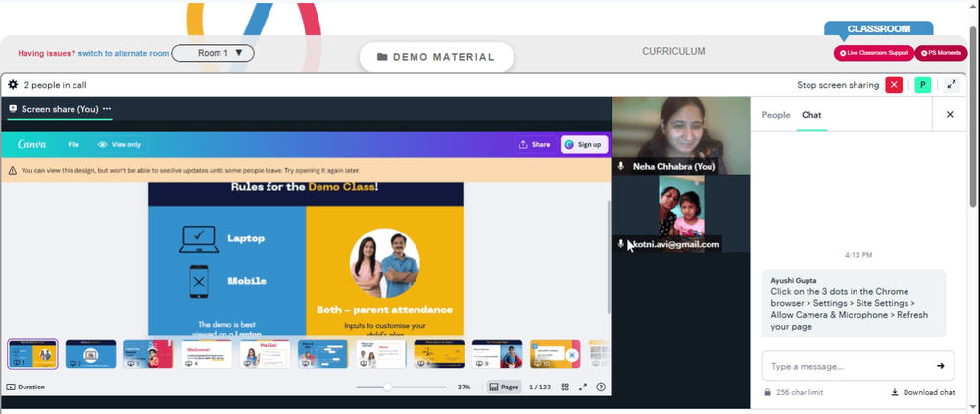Screen dimensions: 980x414
Task: Open Canva grid view icon
Action: 565,388
